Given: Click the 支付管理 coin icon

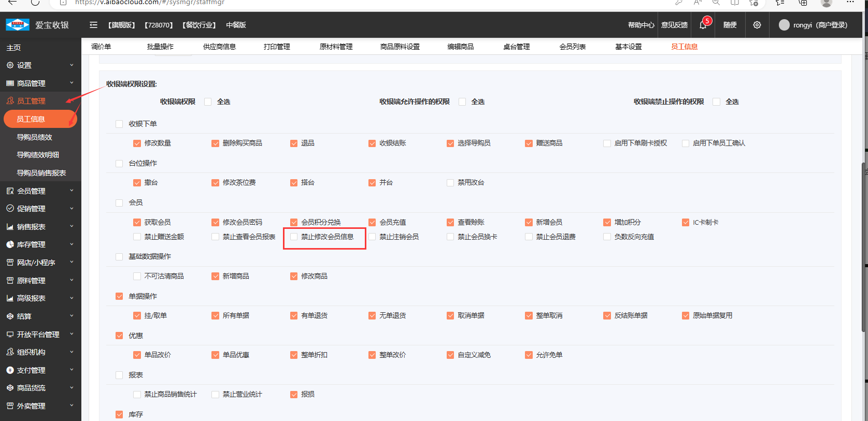Looking at the screenshot, I should 10,370.
